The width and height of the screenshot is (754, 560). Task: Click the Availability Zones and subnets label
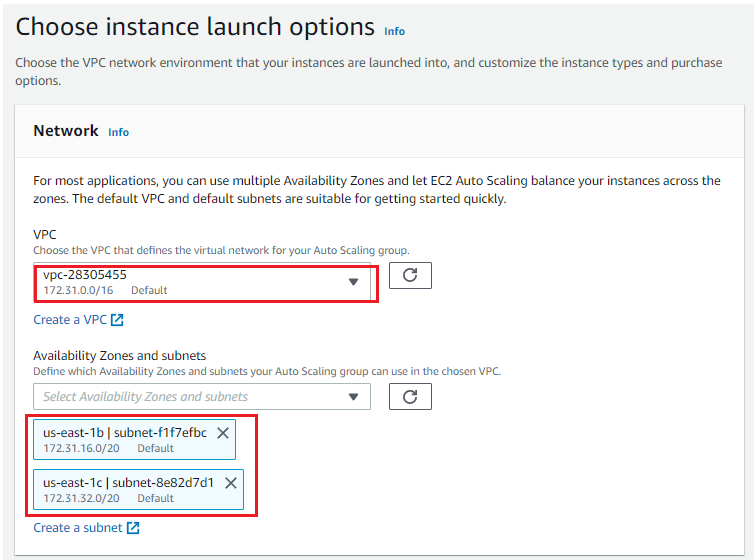(x=120, y=356)
